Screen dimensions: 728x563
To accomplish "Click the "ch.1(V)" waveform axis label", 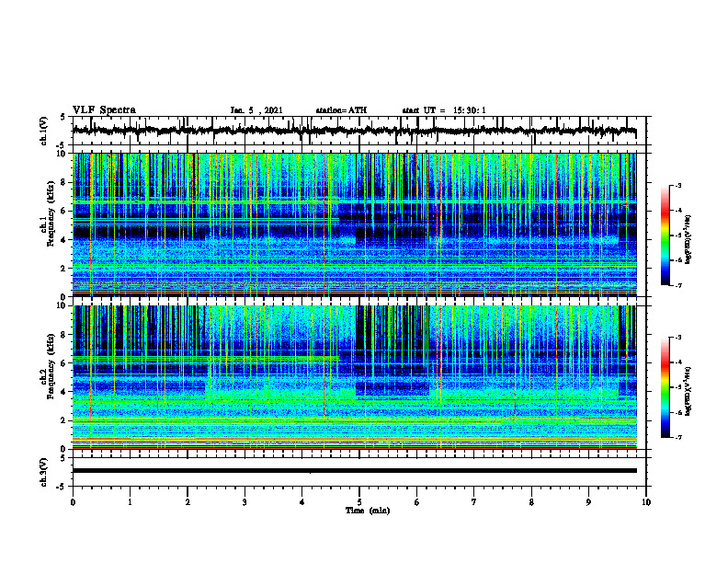I will pos(44,131).
